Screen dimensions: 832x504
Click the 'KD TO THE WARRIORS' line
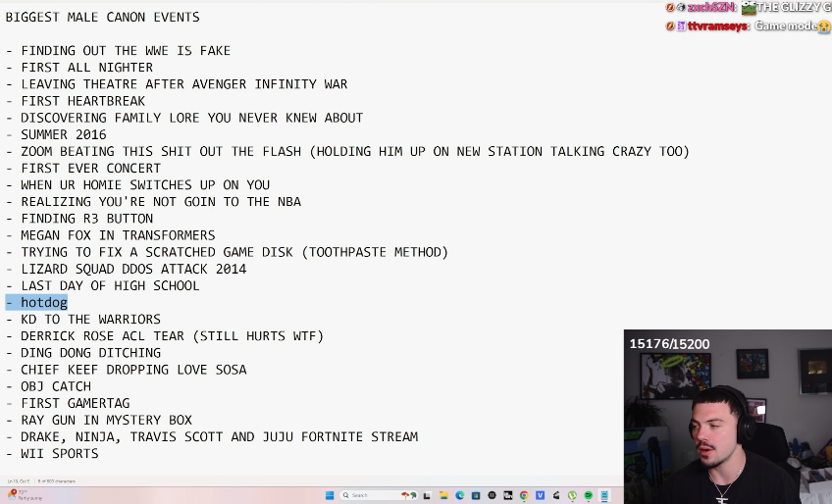point(82,320)
